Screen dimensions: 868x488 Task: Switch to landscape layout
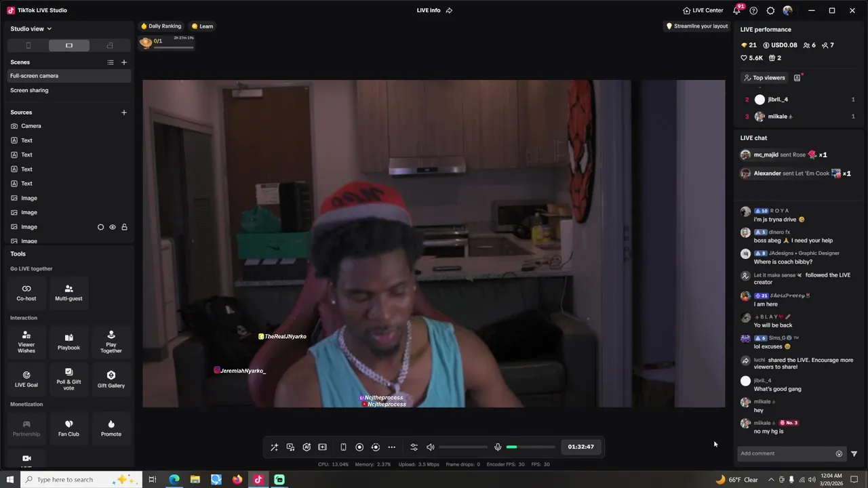tap(68, 45)
